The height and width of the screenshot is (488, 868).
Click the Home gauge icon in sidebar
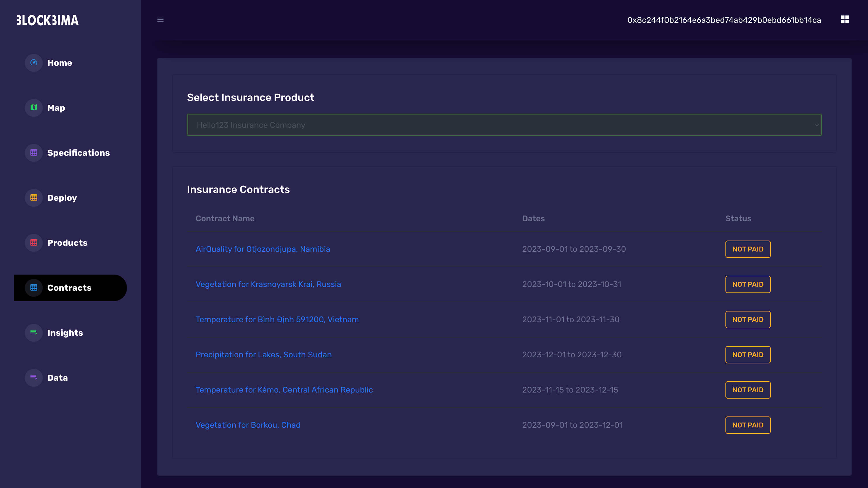(34, 63)
